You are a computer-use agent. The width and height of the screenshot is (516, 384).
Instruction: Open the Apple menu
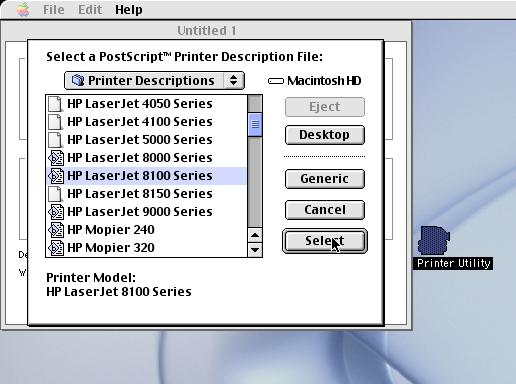(23, 9)
